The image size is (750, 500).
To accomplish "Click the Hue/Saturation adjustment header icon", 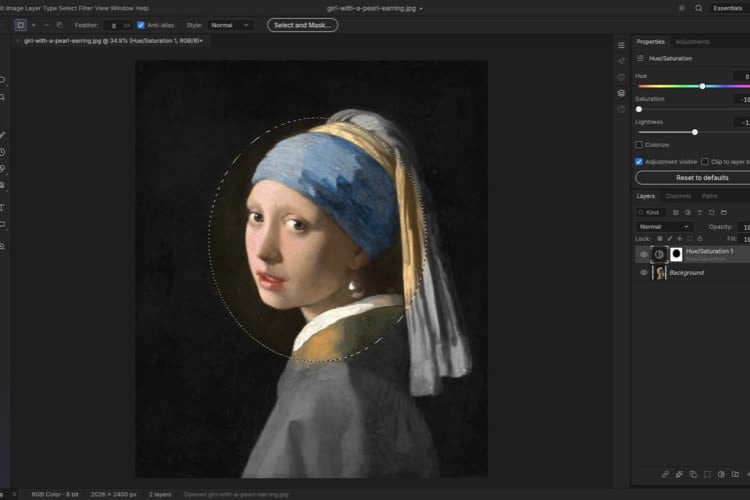I will pyautogui.click(x=640, y=58).
